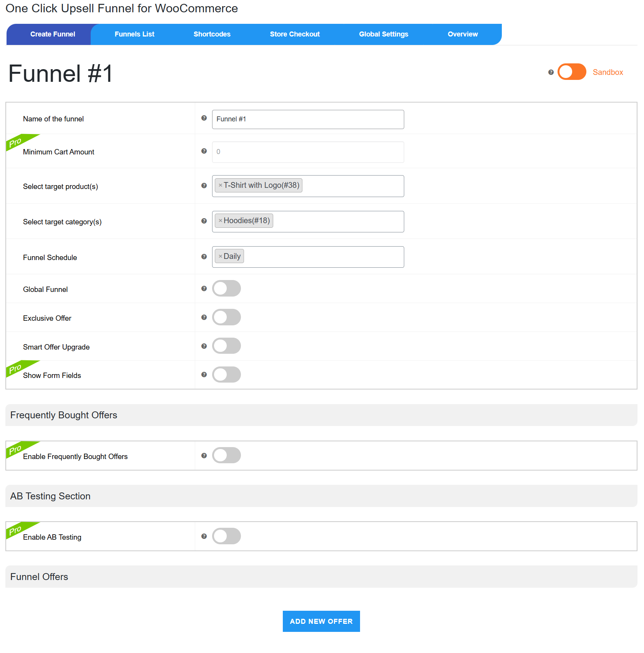Click the Name of the funnel field
Viewport: 644px width, 653px height.
pyautogui.click(x=308, y=119)
